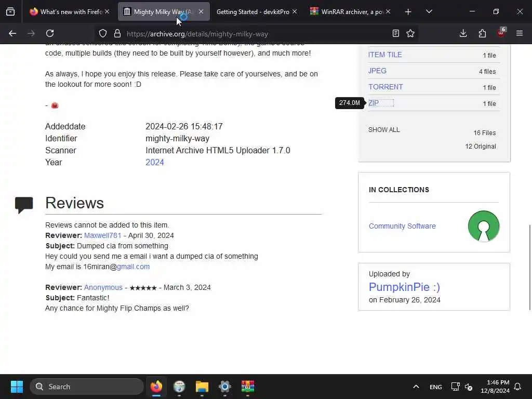Screen dimensions: 532x399
Task: Open the Anonymous reviewer link
Action: coord(103,287)
